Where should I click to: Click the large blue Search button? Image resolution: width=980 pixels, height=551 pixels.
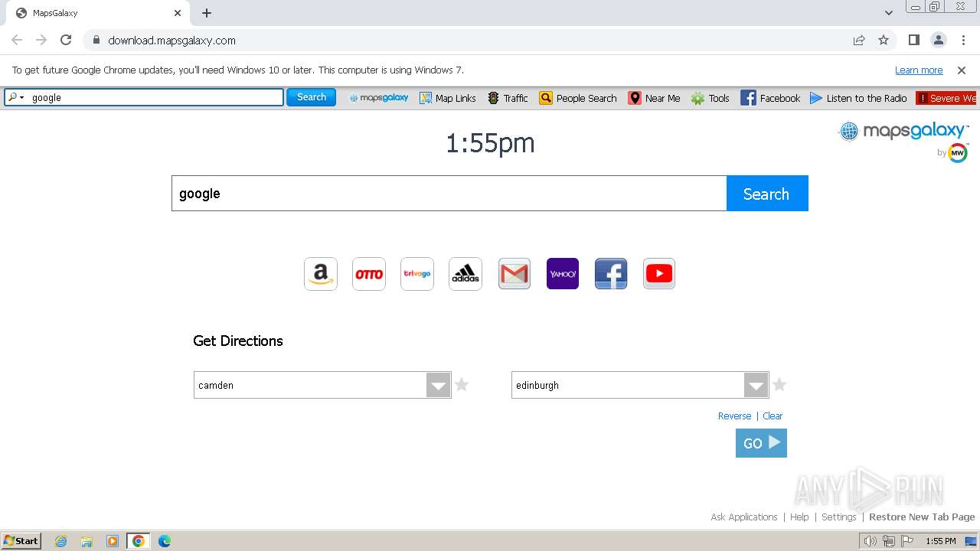point(767,194)
